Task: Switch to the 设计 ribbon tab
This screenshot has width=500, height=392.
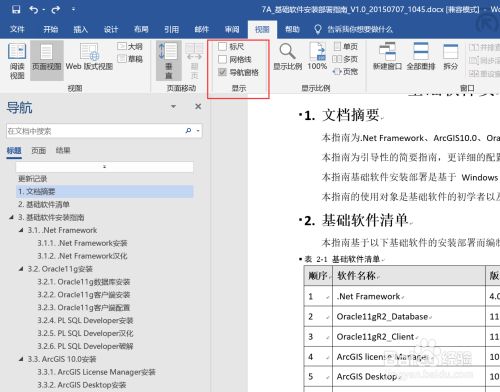Action: click(x=111, y=29)
